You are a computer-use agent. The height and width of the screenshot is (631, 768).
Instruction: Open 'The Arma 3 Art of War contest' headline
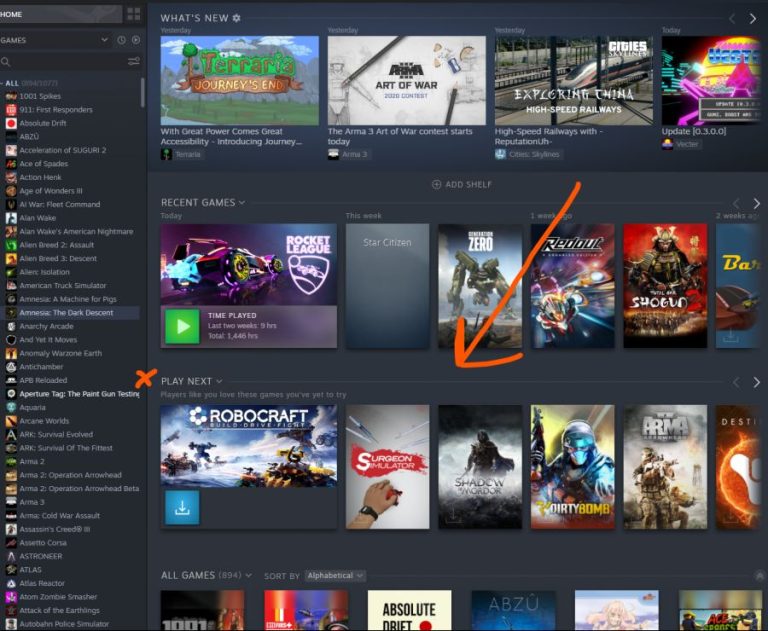(x=400, y=137)
